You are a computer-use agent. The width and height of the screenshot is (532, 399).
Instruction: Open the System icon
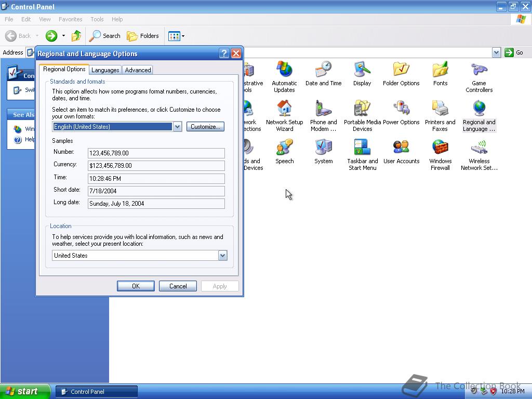pyautogui.click(x=323, y=152)
